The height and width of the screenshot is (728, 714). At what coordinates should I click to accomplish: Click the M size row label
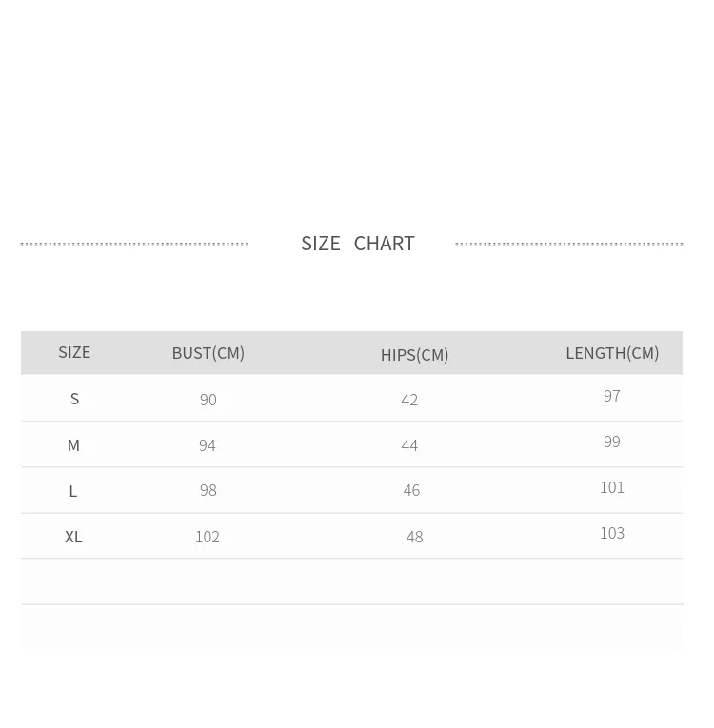(73, 445)
